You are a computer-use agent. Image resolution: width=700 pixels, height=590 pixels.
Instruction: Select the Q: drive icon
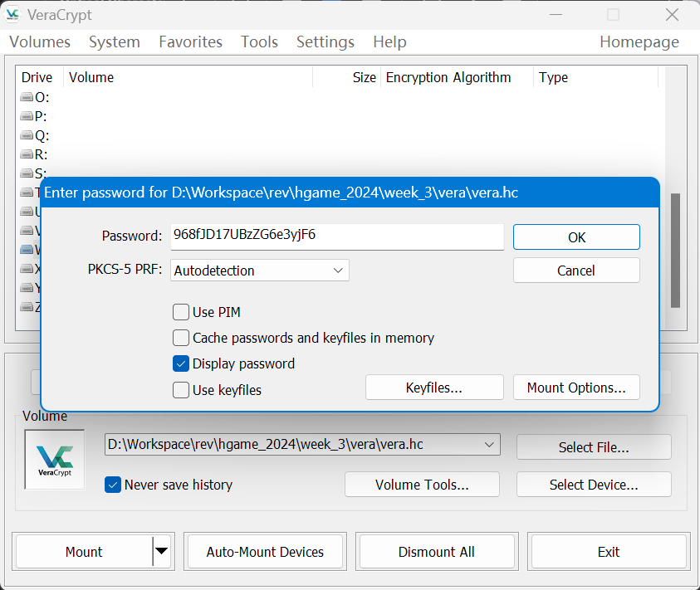tap(27, 135)
